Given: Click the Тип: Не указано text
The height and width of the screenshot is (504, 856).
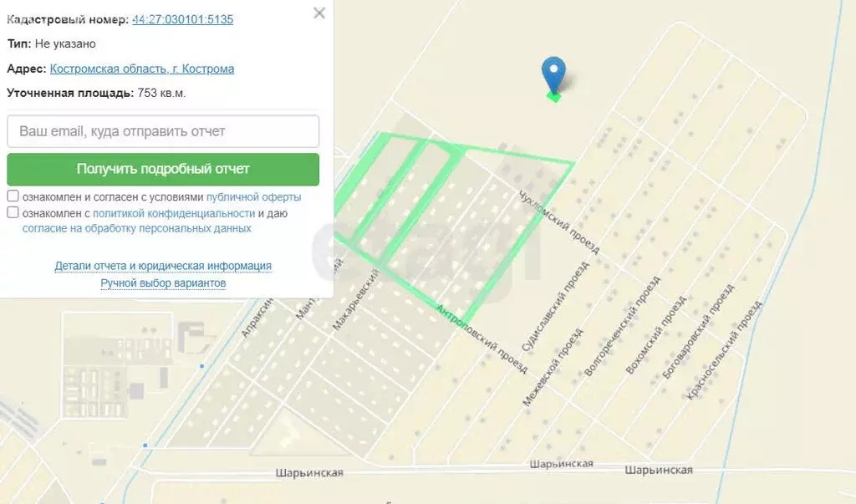Looking at the screenshot, I should coord(51,43).
